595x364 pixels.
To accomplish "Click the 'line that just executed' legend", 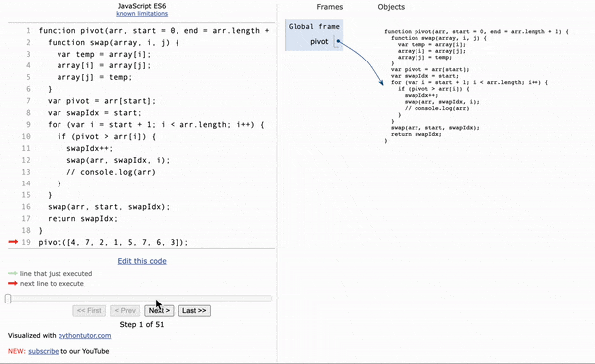I will click(56, 274).
